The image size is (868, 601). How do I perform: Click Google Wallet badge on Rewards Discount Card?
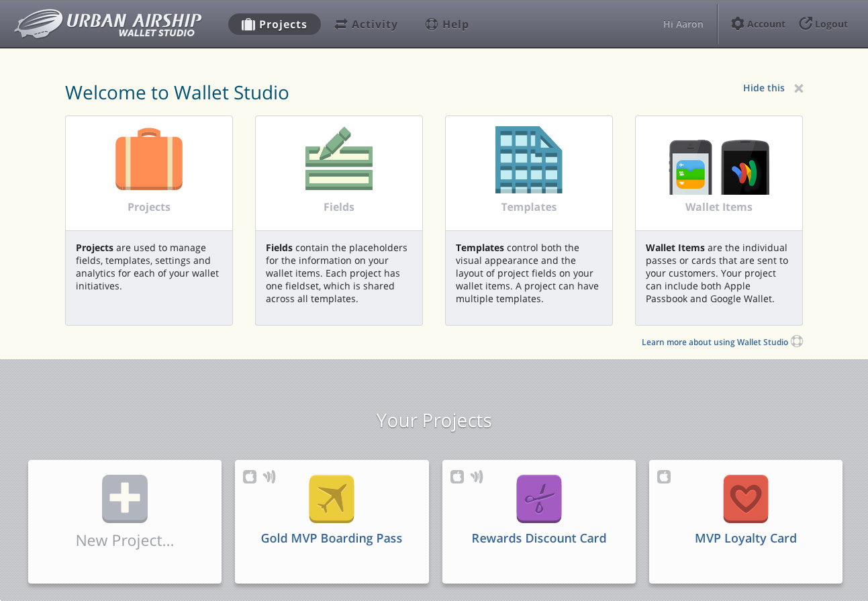(477, 477)
